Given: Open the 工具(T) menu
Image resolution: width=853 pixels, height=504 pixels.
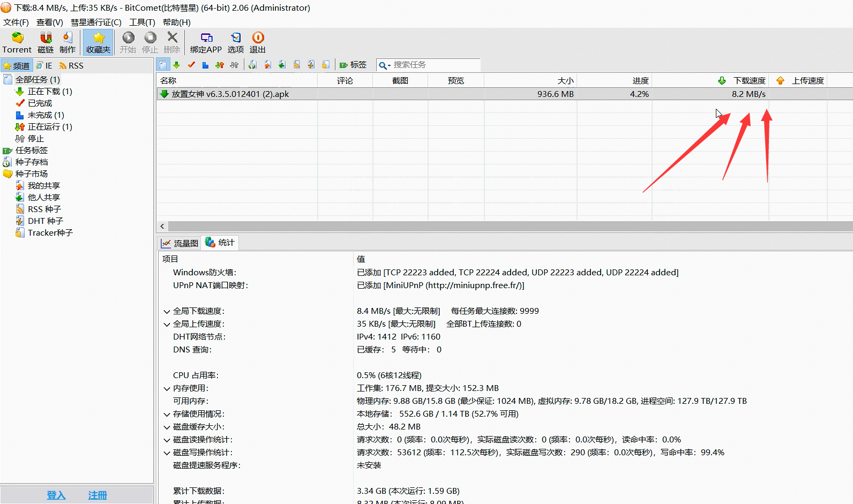Looking at the screenshot, I should tap(142, 22).
